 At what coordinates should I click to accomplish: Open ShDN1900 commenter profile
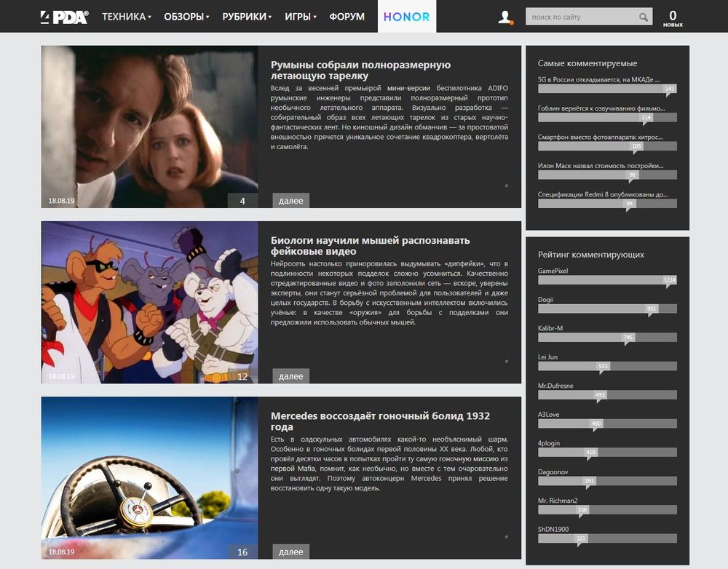tap(553, 530)
